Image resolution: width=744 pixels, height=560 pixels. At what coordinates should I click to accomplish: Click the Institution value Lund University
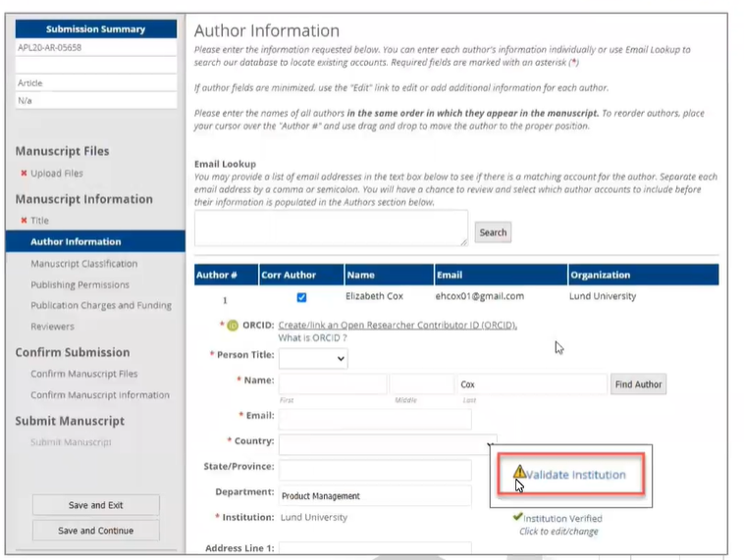[314, 517]
